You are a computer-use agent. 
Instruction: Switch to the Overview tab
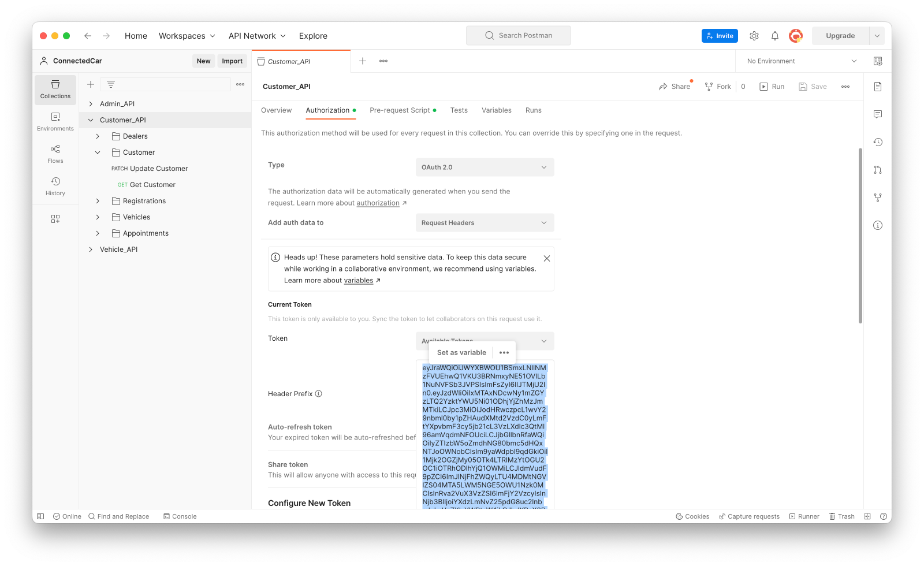276,110
